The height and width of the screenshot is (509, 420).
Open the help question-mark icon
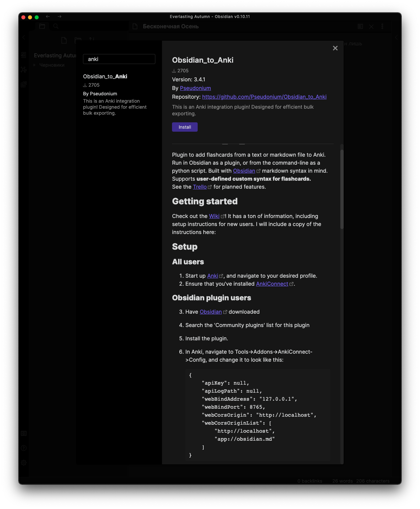24,448
